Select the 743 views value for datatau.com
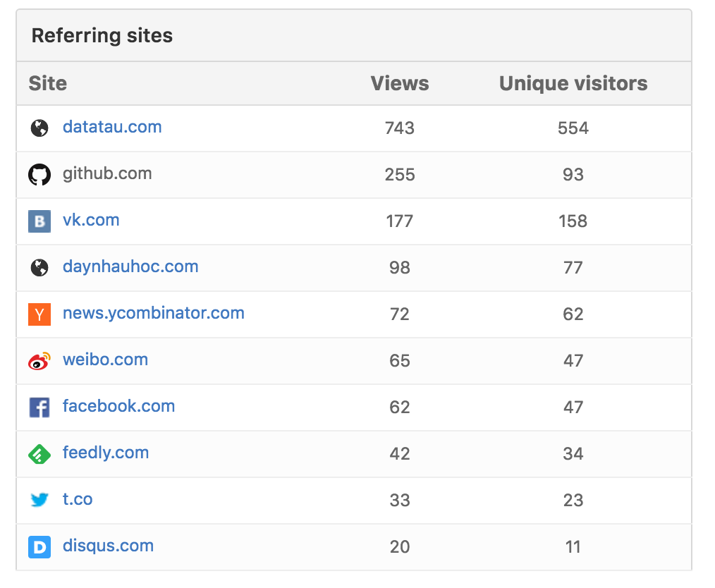Screen dimensions: 715x588 pos(400,128)
